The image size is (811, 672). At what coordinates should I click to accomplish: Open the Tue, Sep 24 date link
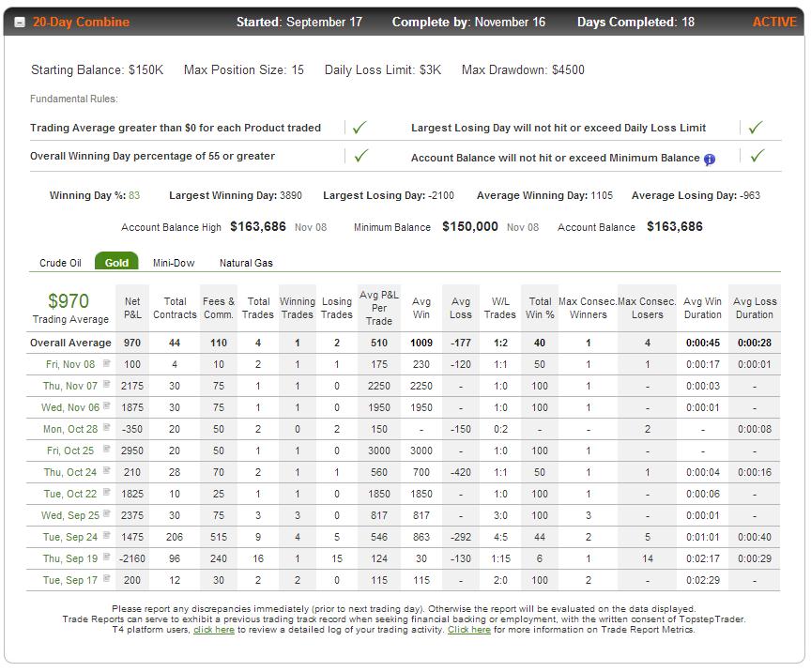[70, 537]
